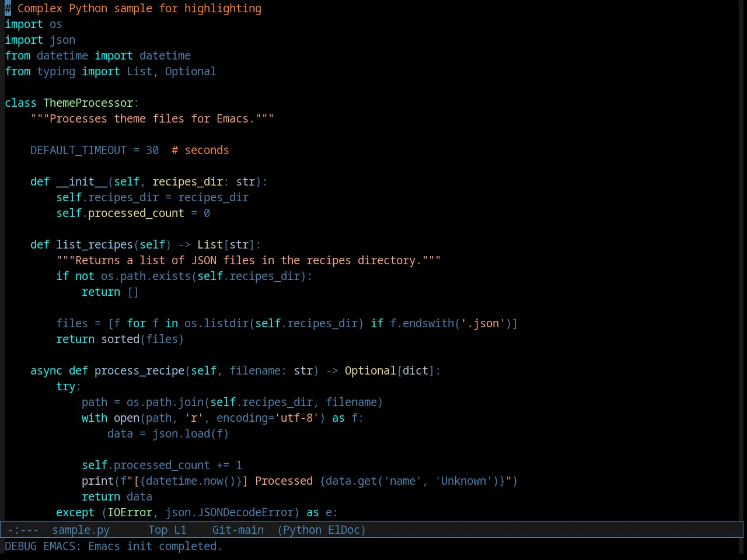The image size is (747, 560).
Task: Click 'from datetime import datetime' line
Action: pos(97,55)
